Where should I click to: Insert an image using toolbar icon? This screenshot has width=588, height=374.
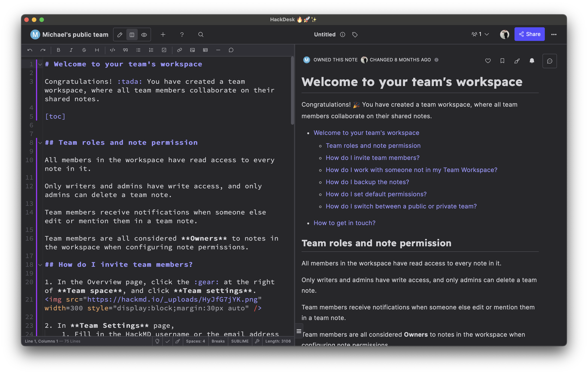(192, 50)
